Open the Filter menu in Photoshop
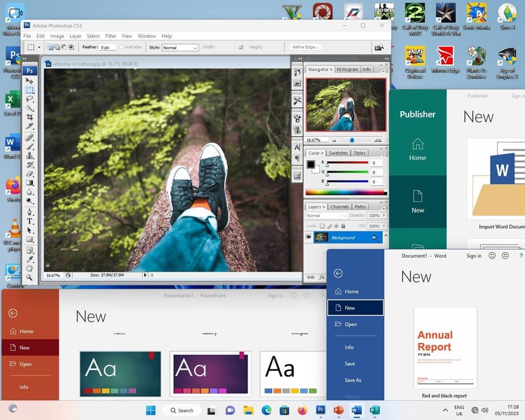The width and height of the screenshot is (525, 420). pyautogui.click(x=111, y=36)
